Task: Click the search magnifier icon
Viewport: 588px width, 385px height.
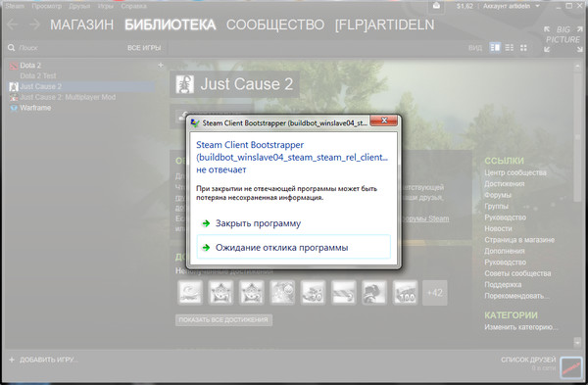Action: point(11,48)
